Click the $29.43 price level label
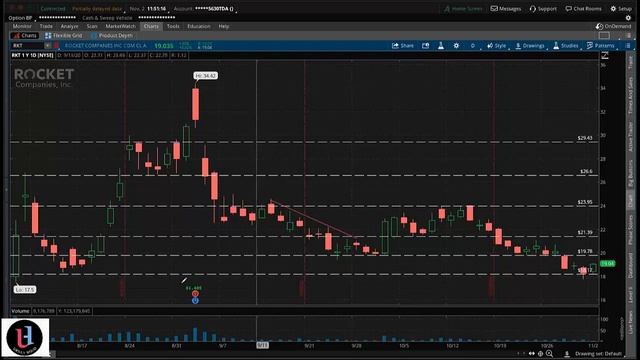 click(x=585, y=138)
